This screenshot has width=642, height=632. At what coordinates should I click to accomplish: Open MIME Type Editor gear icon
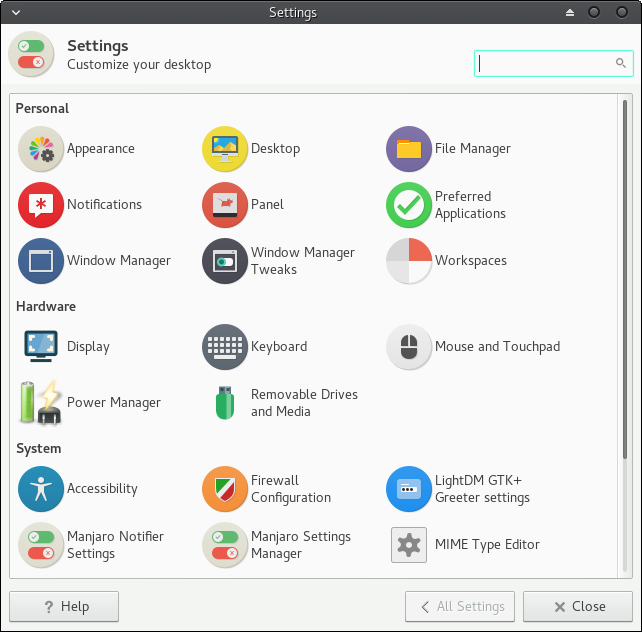point(409,545)
